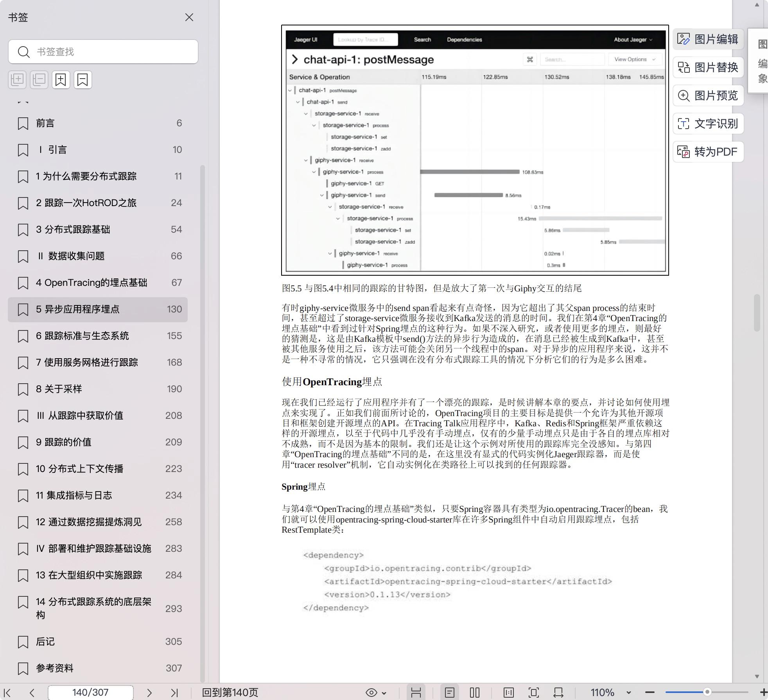Open bookmark I 引言
768x700 pixels.
pos(98,150)
